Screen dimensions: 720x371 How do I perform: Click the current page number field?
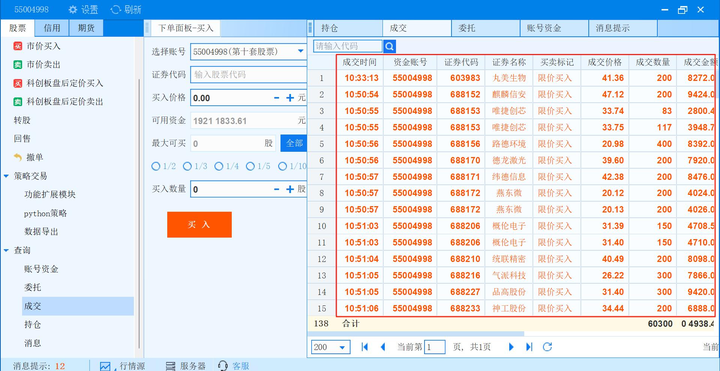[434, 347]
